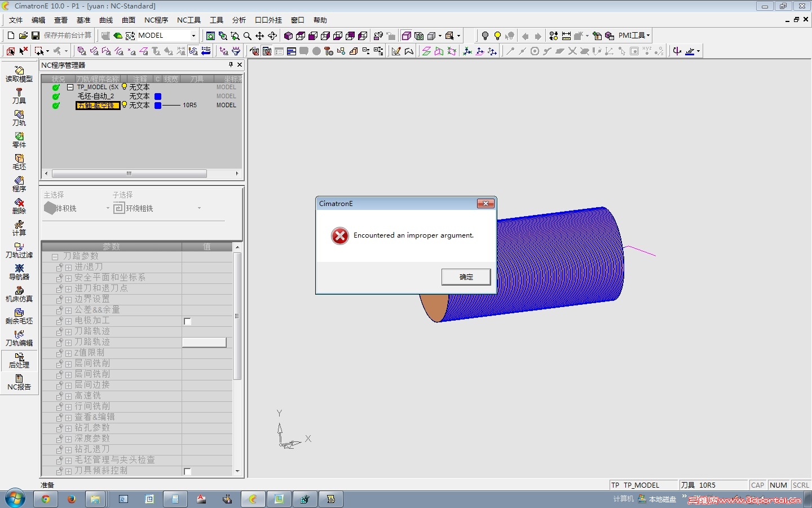
Task: Toggle the 刀具倾斜控制 checkbox
Action: pos(187,471)
